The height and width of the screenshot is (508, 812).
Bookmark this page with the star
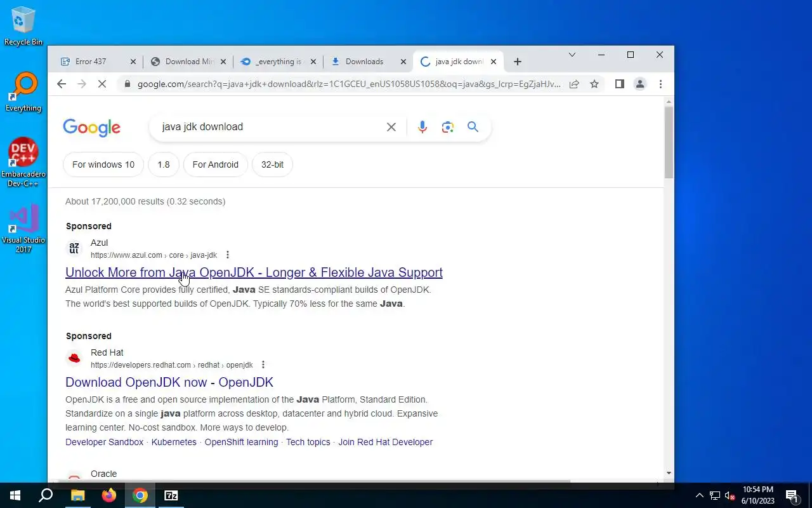pyautogui.click(x=594, y=84)
